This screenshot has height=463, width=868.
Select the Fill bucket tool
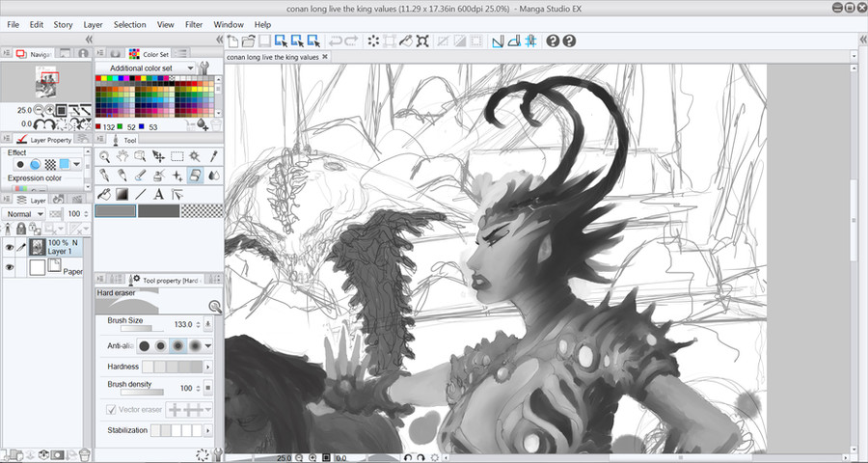tap(104, 194)
